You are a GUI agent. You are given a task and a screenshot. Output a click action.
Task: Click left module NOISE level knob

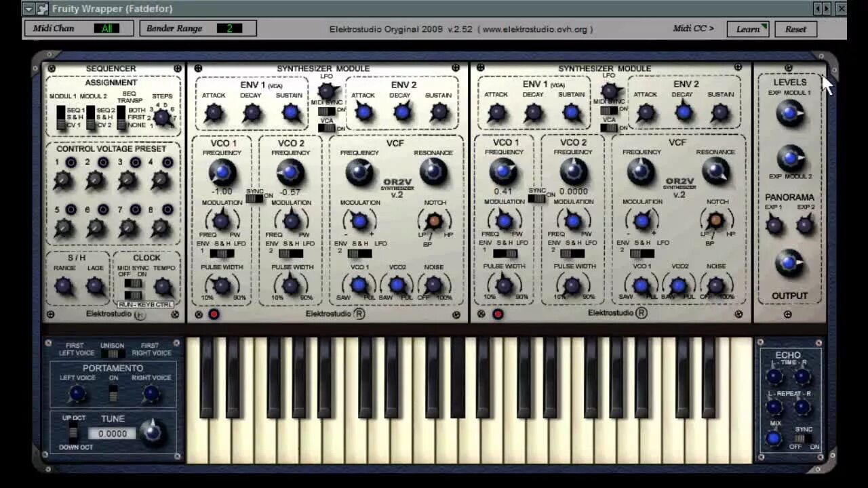click(x=433, y=285)
